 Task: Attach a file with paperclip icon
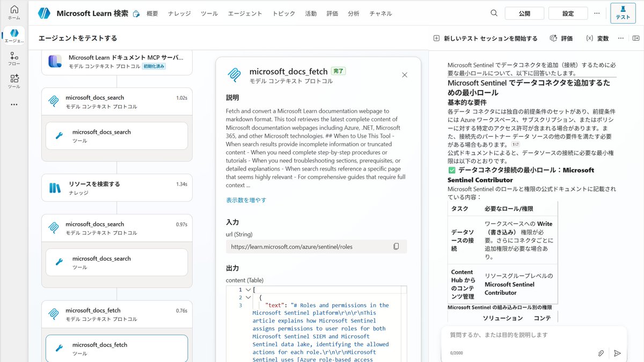601,353
